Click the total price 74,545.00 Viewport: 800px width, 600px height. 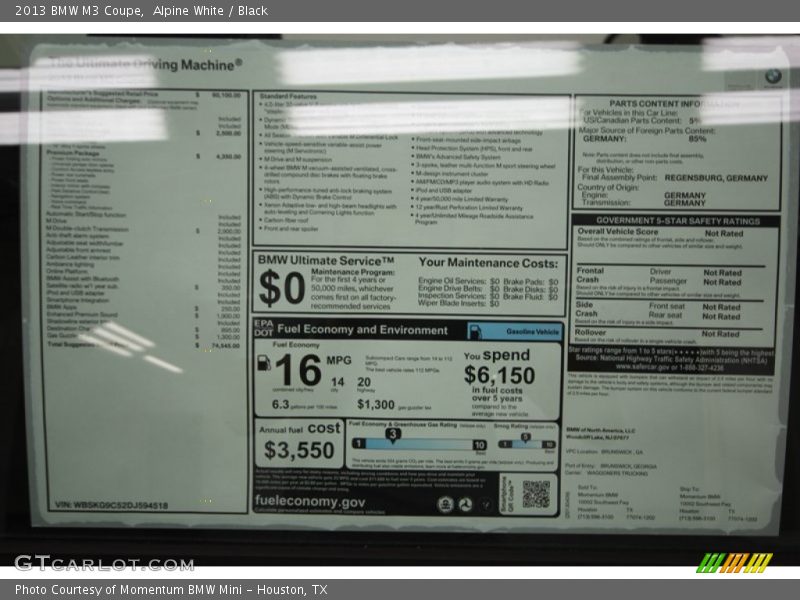[x=226, y=345]
